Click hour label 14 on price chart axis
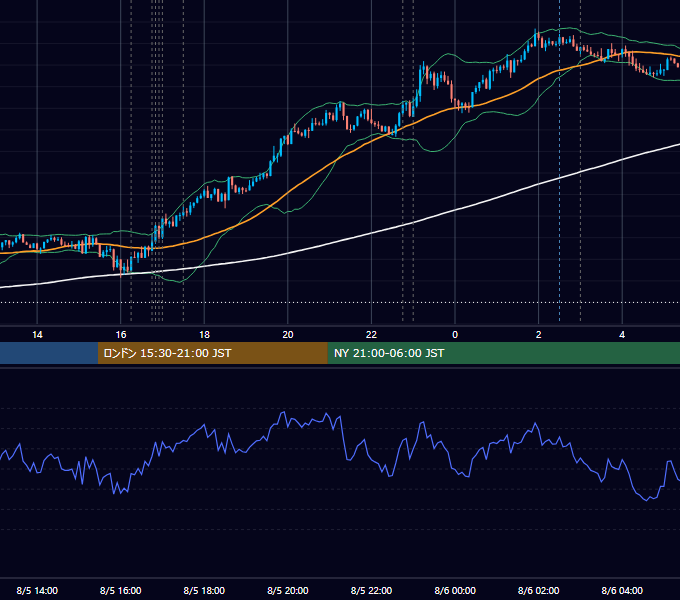Viewport: 680px width, 600px height. (37, 334)
